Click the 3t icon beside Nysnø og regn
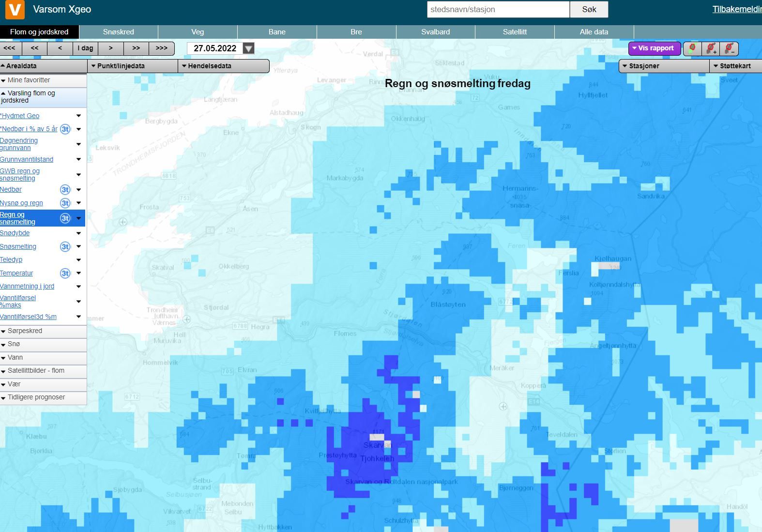This screenshot has height=532, width=762. point(65,203)
